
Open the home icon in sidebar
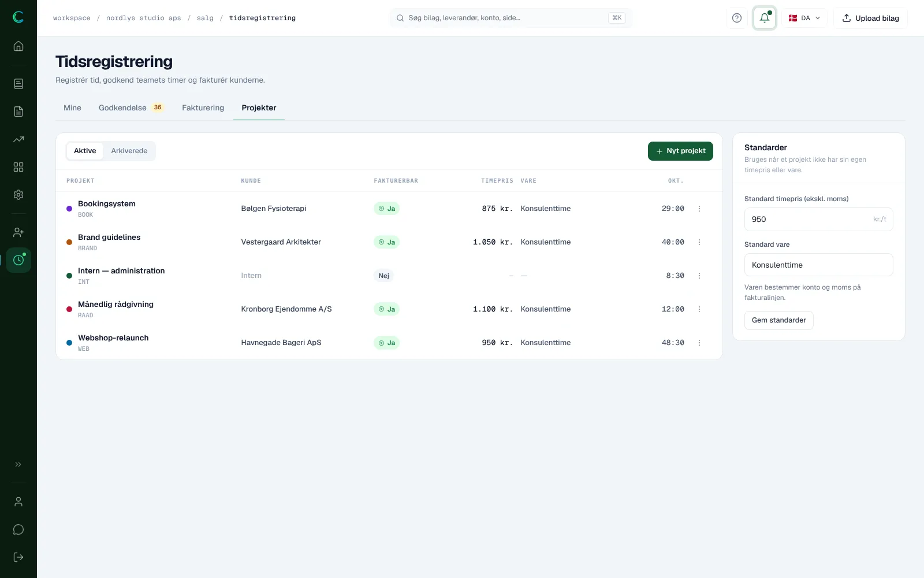(x=18, y=46)
